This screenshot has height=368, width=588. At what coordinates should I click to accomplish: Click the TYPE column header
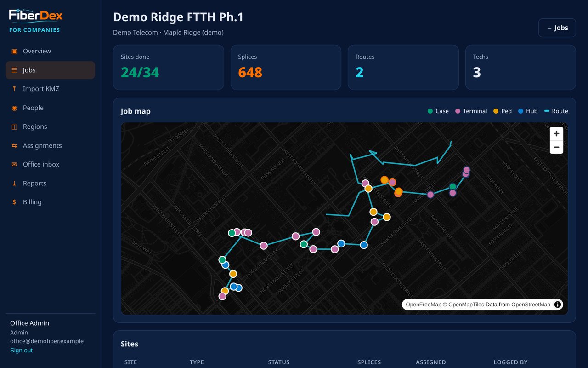tap(197, 362)
